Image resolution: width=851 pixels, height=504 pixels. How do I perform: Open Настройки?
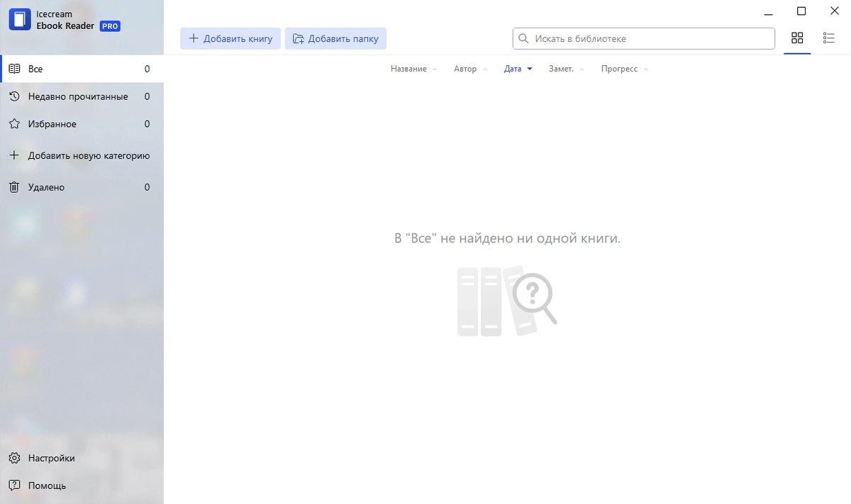pyautogui.click(x=82, y=458)
